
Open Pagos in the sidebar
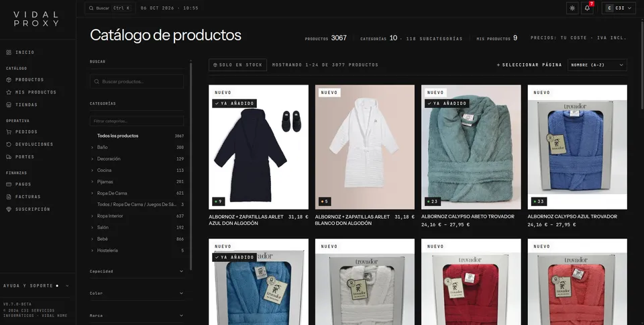23,184
